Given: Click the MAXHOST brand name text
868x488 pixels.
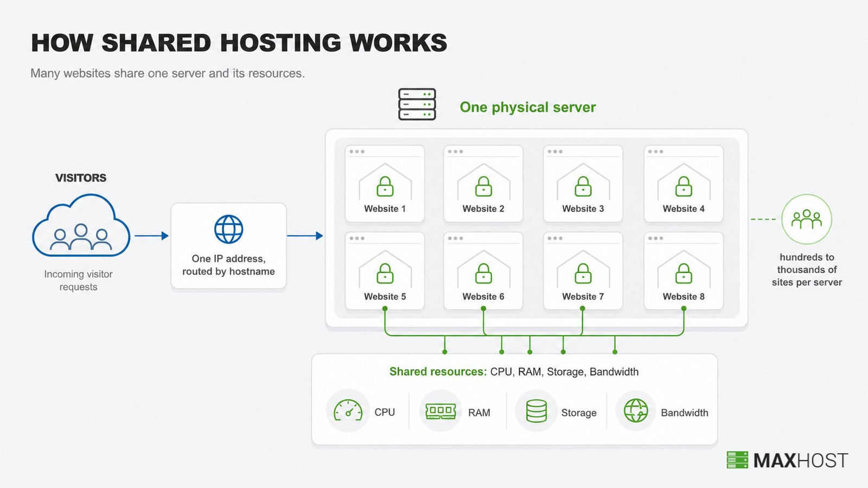Looking at the screenshot, I should [x=801, y=460].
